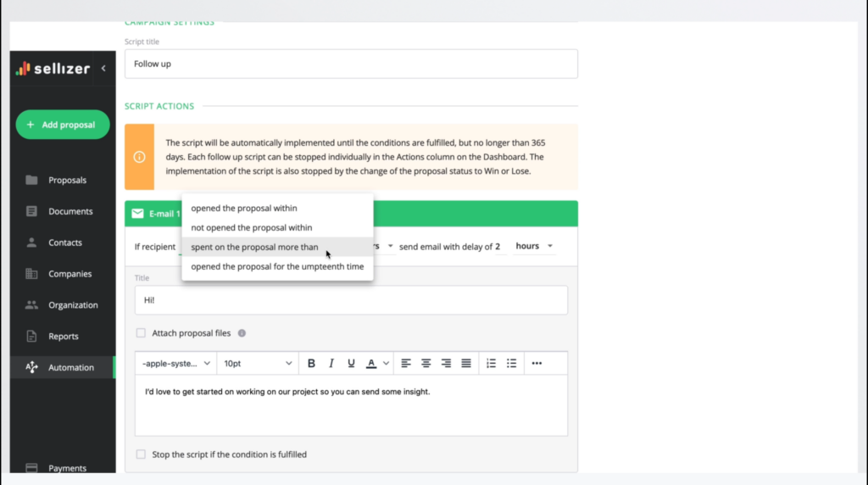The image size is (868, 485).
Task: Check Stop the script if condition fulfilled
Action: click(141, 454)
